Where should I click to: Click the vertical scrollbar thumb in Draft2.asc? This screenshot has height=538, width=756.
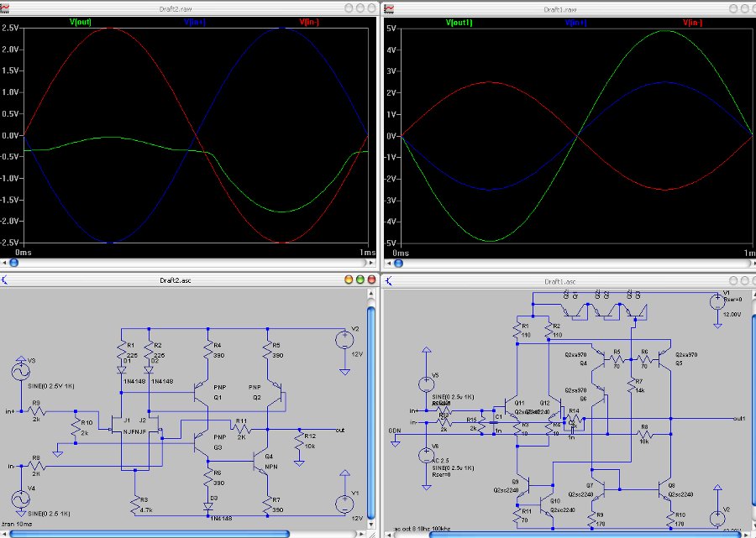(370, 412)
